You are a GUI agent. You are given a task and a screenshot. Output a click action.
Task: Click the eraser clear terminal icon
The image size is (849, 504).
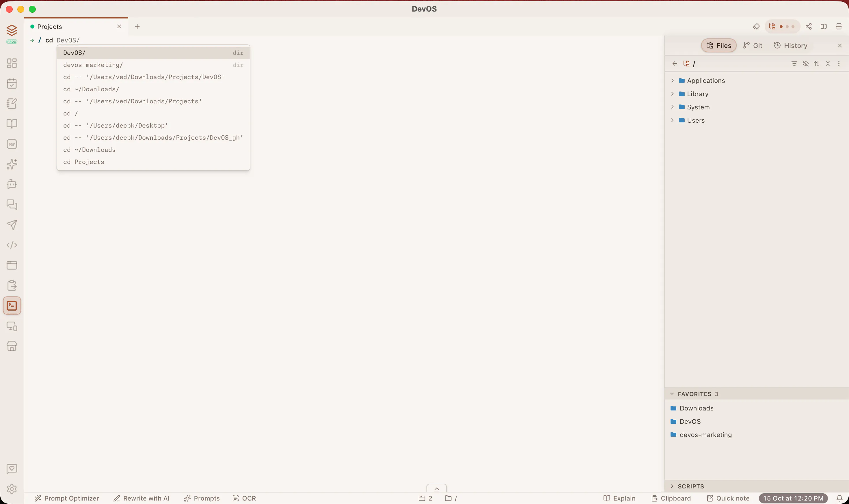coord(756,27)
